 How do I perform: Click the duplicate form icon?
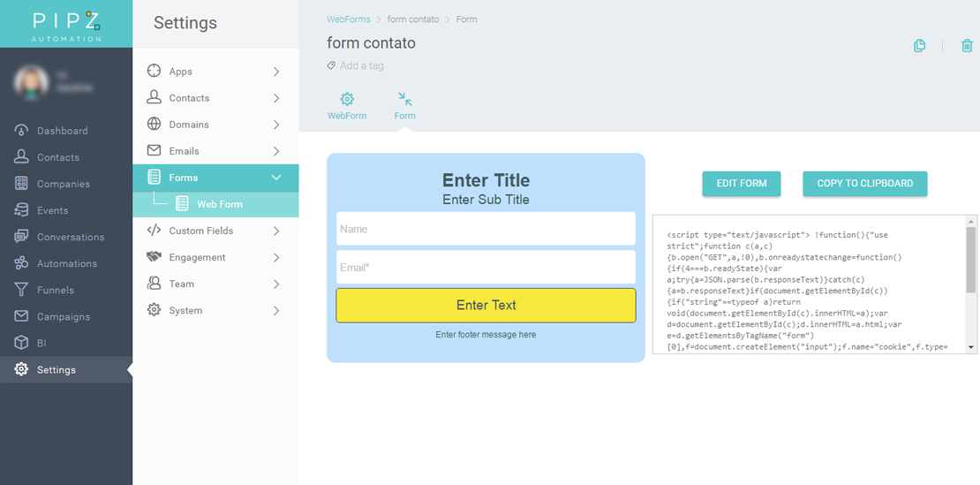919,46
